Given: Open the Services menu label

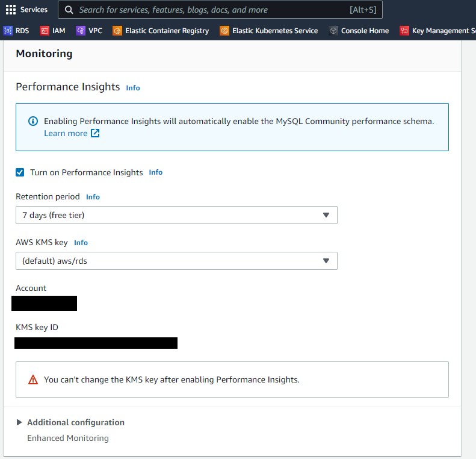Looking at the screenshot, I should pos(34,10).
